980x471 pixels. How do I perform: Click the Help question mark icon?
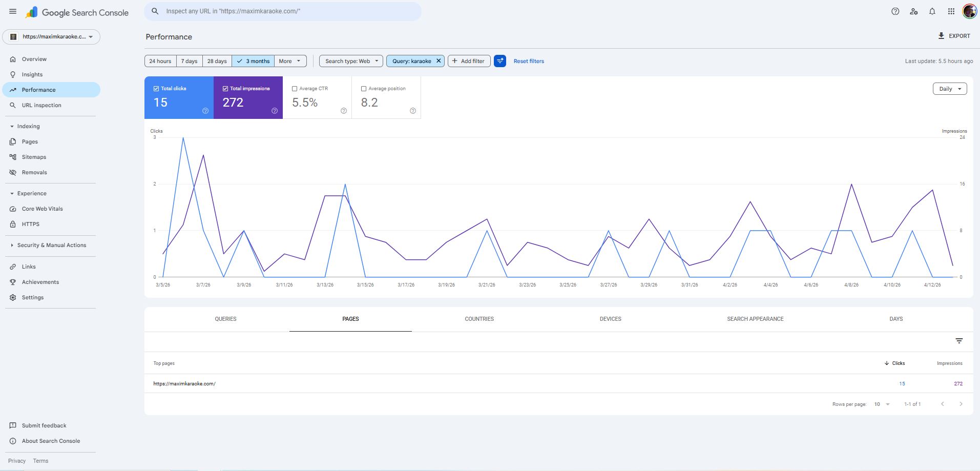click(x=895, y=11)
